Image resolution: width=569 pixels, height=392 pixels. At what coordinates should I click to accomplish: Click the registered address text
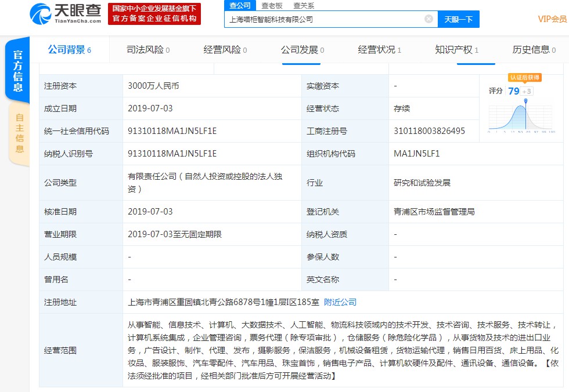tap(224, 302)
